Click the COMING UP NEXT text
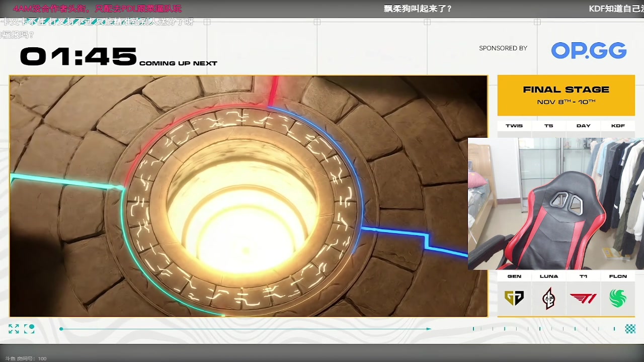The image size is (644, 362). (178, 63)
